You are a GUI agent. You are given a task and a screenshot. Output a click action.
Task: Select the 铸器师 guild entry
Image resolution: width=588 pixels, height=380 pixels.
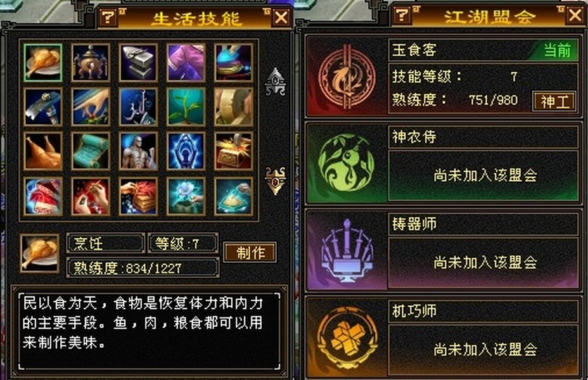[443, 250]
